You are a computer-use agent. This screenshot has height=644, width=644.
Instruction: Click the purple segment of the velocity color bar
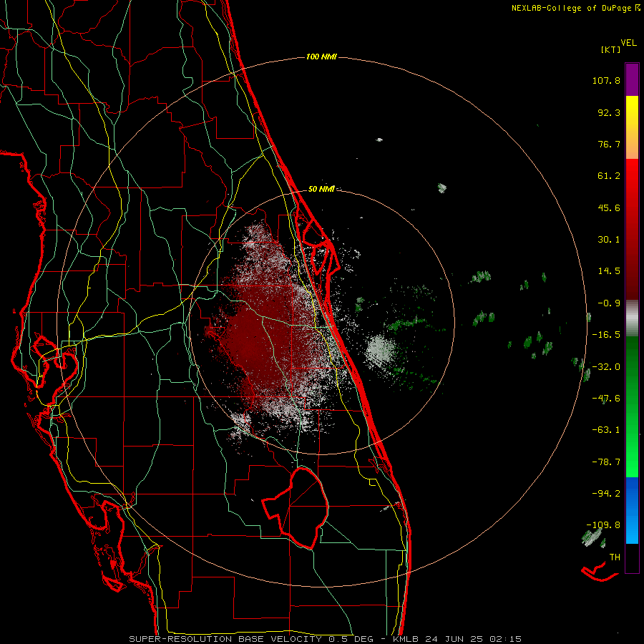click(x=632, y=79)
